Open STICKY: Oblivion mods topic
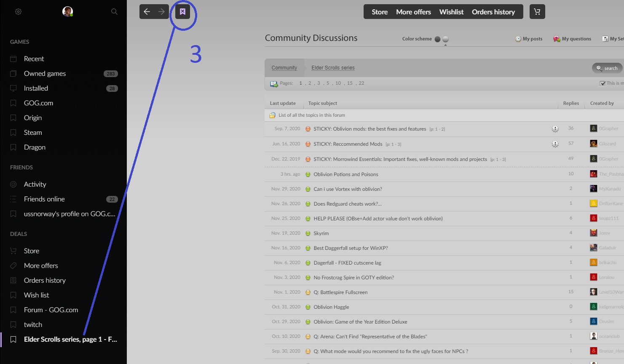This screenshot has width=624, height=364. click(370, 129)
